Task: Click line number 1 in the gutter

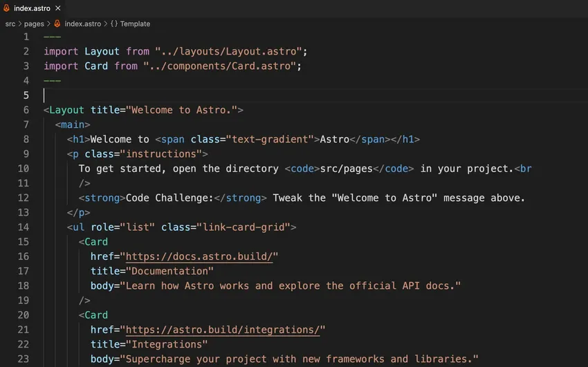Action: click(x=26, y=37)
